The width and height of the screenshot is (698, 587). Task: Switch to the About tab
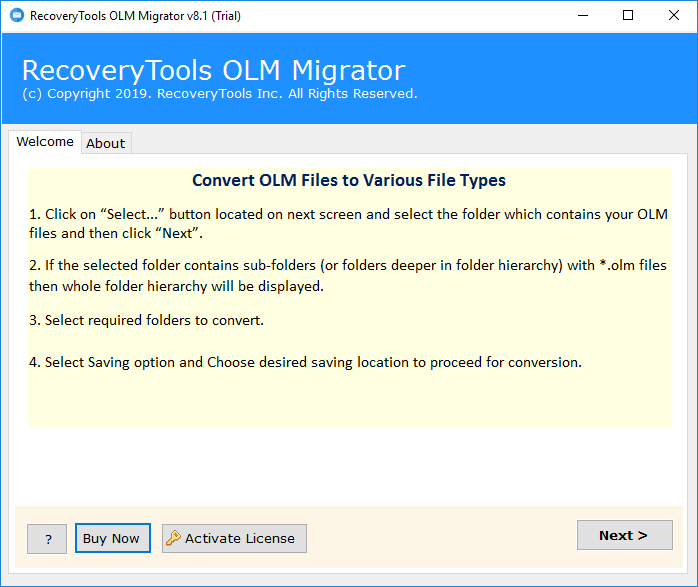pyautogui.click(x=106, y=143)
